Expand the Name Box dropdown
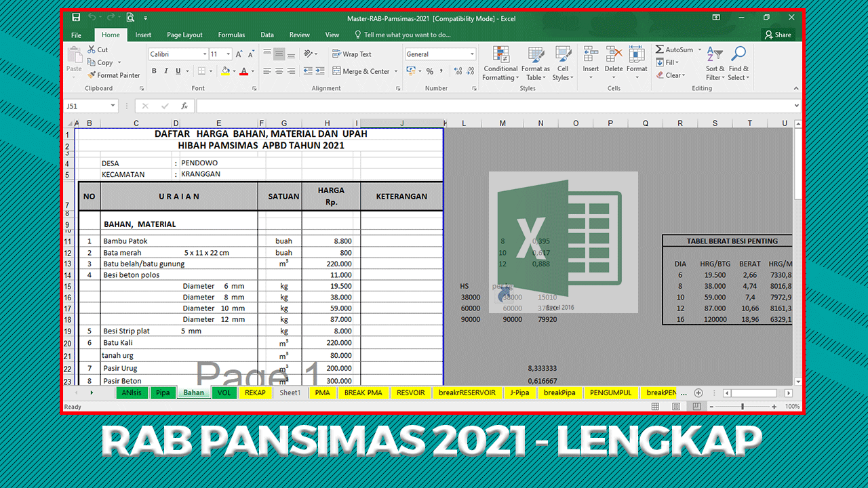The height and width of the screenshot is (488, 868). point(113,106)
